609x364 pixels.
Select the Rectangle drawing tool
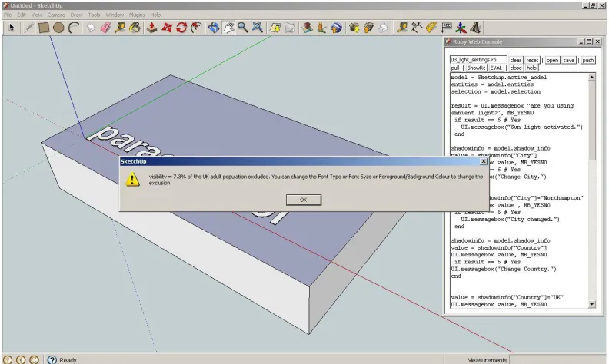pyautogui.click(x=44, y=28)
